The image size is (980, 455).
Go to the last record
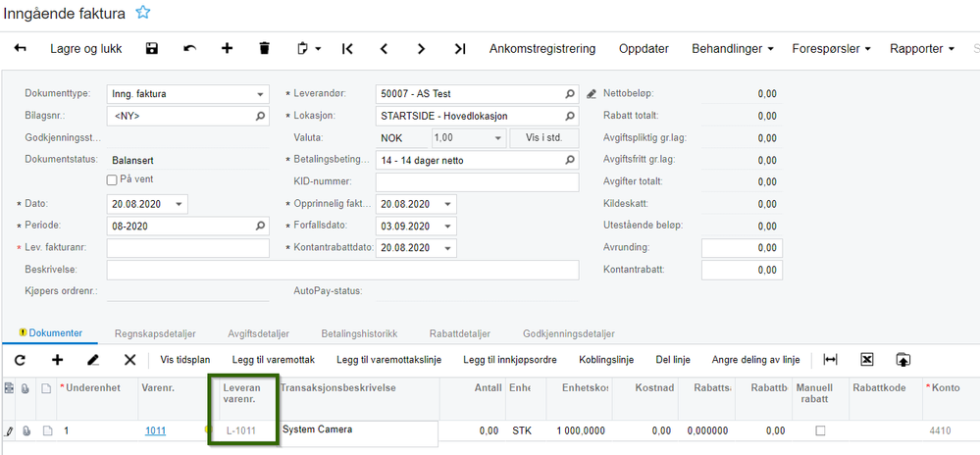point(460,48)
